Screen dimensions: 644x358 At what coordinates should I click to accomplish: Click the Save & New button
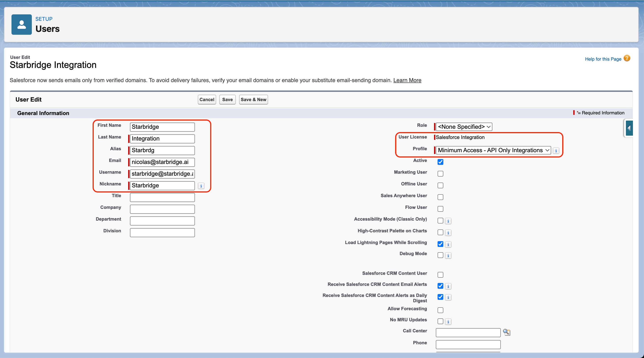253,100
